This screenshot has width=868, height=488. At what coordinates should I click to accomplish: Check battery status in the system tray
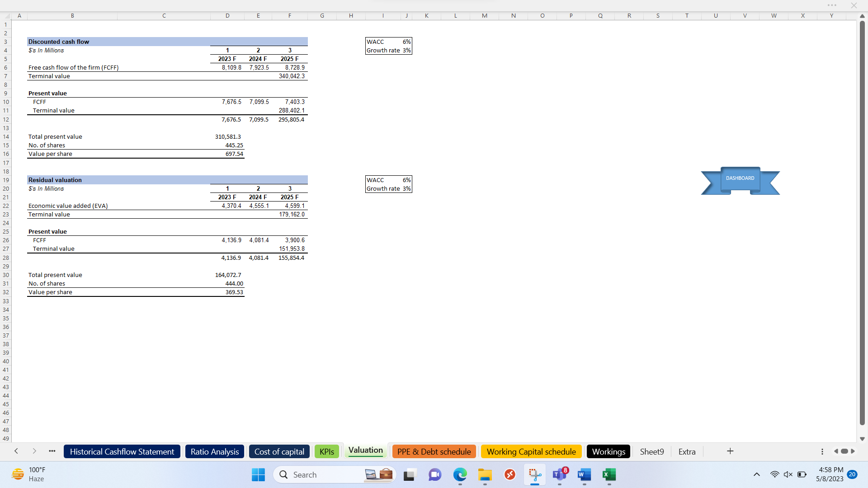click(802, 474)
